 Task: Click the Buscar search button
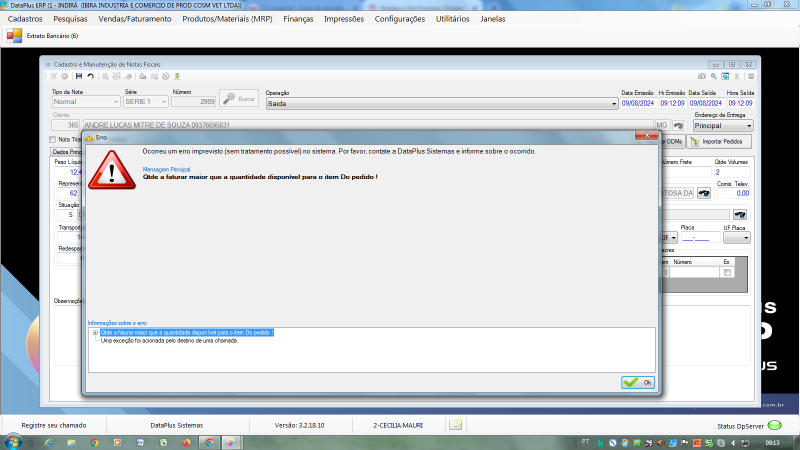[x=239, y=98]
